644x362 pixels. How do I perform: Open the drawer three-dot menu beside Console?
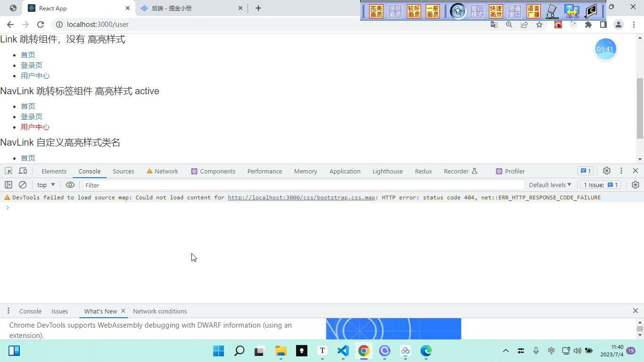pyautogui.click(x=8, y=311)
